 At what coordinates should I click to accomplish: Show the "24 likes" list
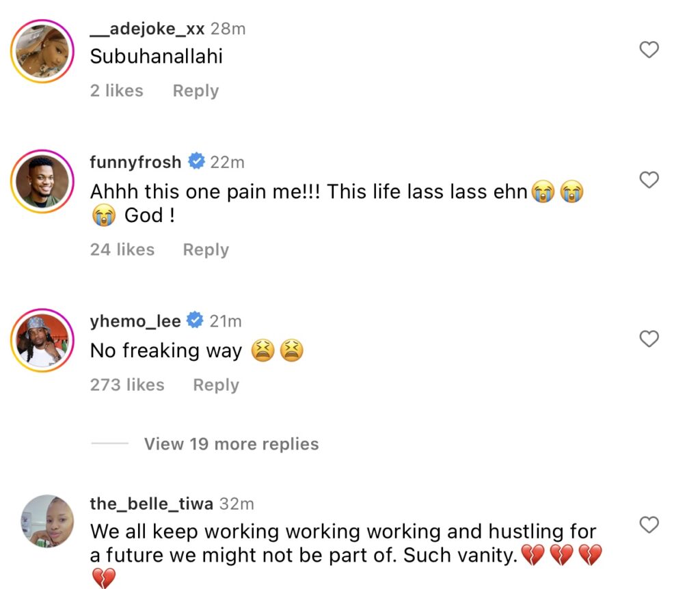pyautogui.click(x=122, y=249)
